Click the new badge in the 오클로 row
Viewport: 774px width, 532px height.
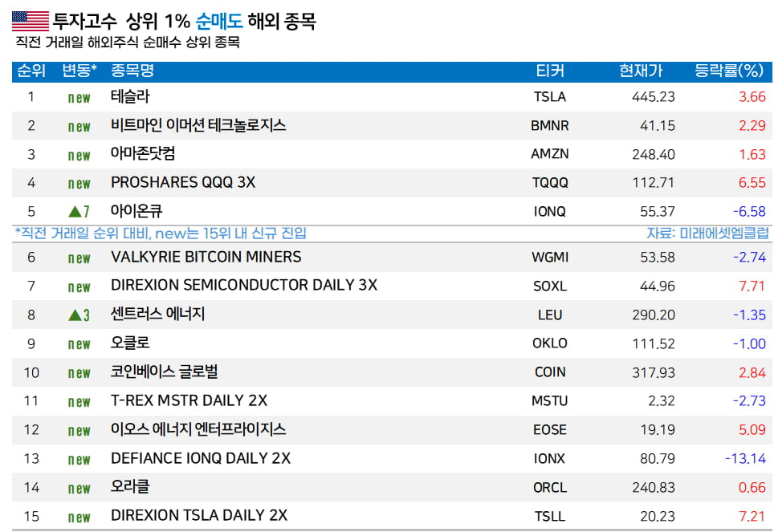(79, 344)
